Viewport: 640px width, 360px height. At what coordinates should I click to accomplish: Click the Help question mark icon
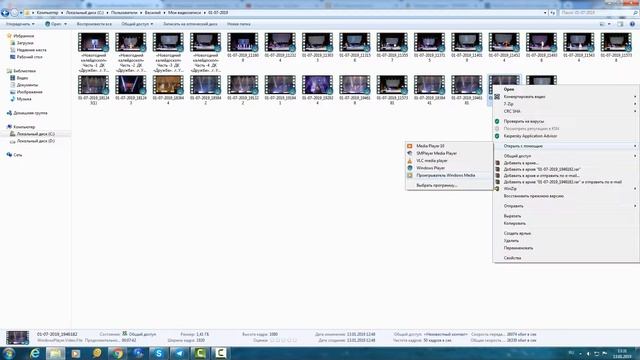pos(632,24)
